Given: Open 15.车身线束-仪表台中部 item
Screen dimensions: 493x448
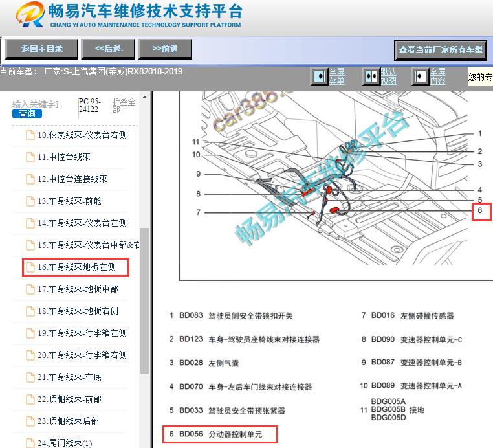Looking at the screenshot, I should click(89, 245).
